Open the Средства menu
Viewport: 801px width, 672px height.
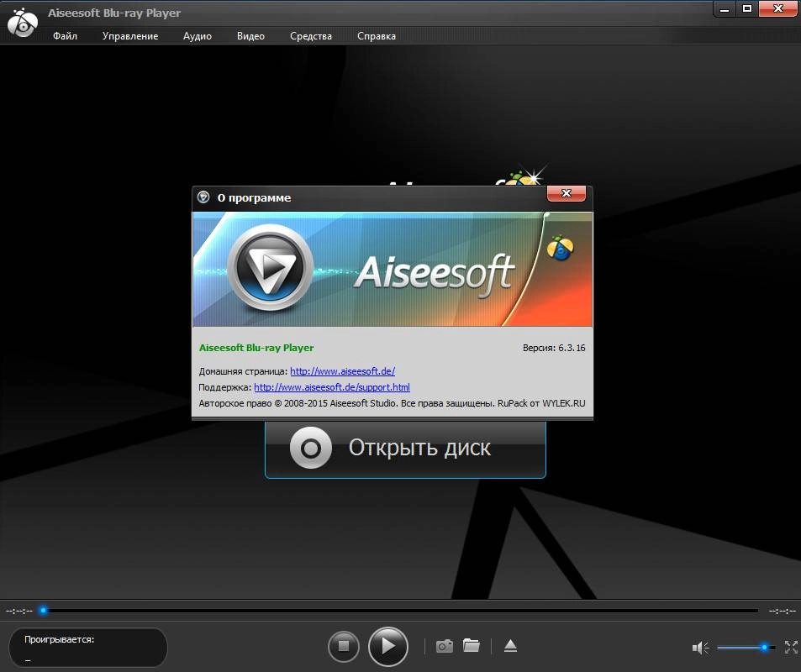(x=311, y=36)
